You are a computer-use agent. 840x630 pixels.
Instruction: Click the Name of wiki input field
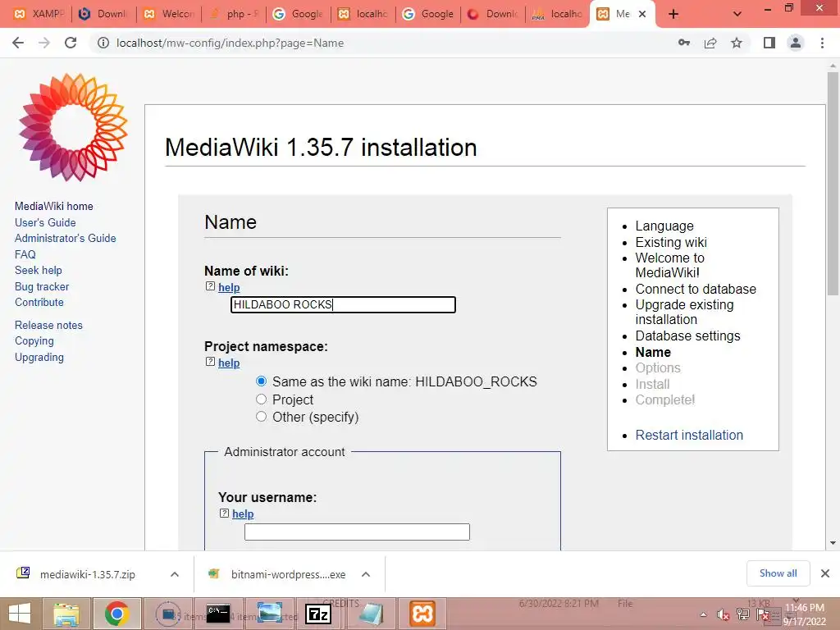point(343,304)
